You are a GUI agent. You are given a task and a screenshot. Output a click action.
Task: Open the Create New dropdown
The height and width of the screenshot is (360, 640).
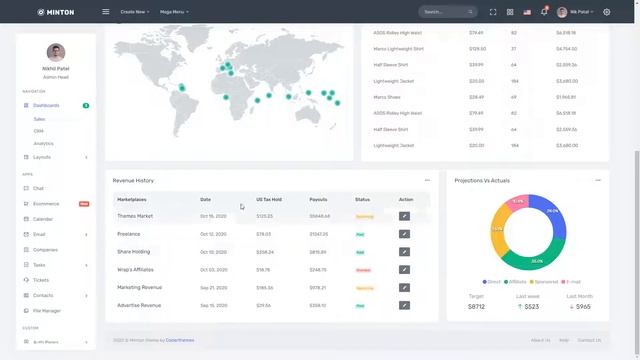[x=135, y=12]
